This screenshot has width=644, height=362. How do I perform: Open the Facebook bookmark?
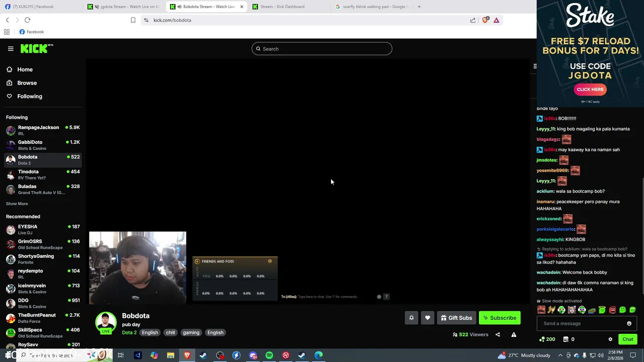click(x=32, y=32)
